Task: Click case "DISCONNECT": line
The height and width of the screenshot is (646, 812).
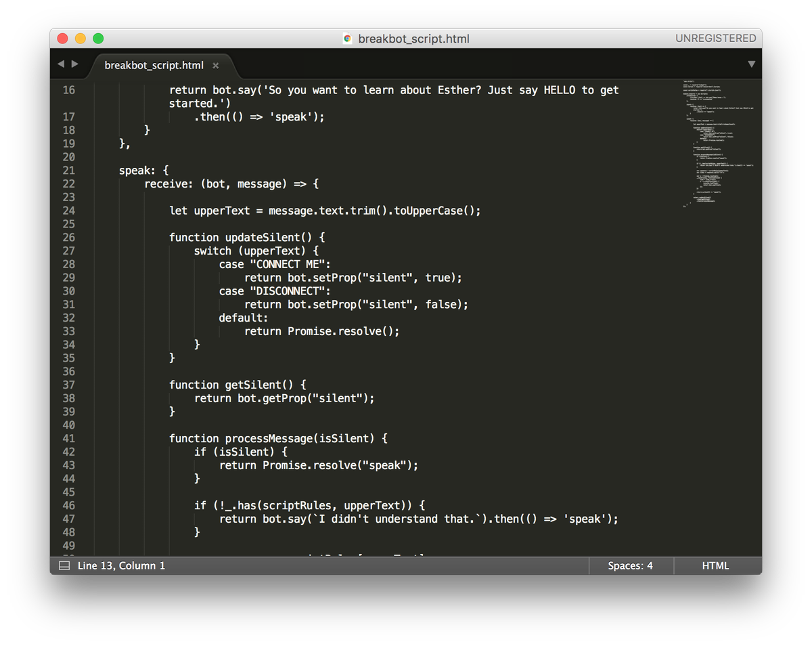Action: [275, 291]
